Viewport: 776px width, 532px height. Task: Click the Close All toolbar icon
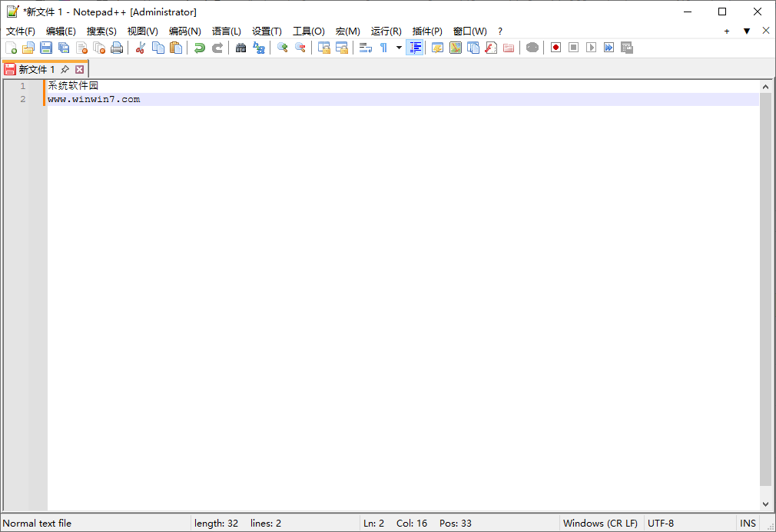[99, 48]
